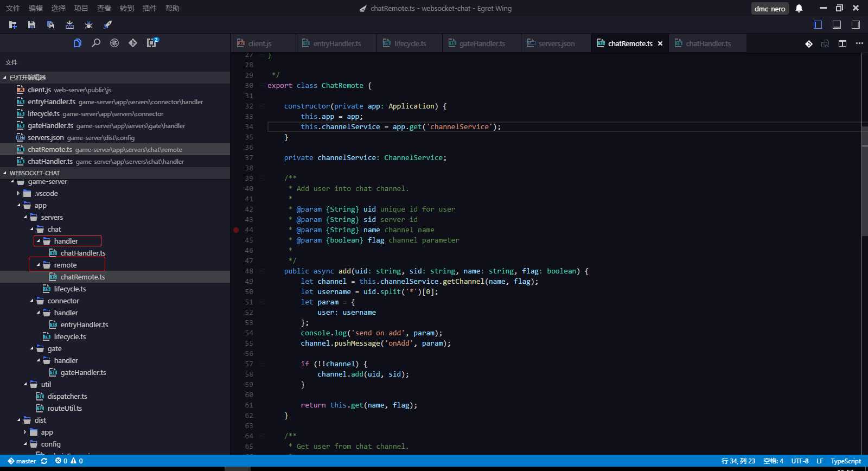868x471 pixels.
Task: Open the 插件 menu
Action: [x=150, y=8]
